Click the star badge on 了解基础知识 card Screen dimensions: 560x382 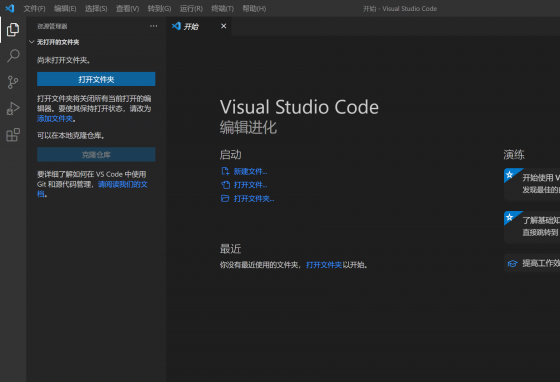tap(510, 217)
